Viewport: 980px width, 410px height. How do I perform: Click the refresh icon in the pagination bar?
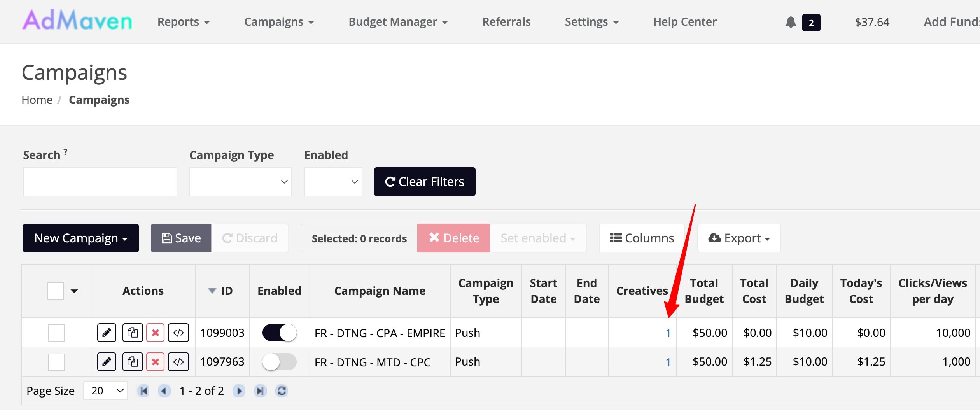(x=282, y=391)
